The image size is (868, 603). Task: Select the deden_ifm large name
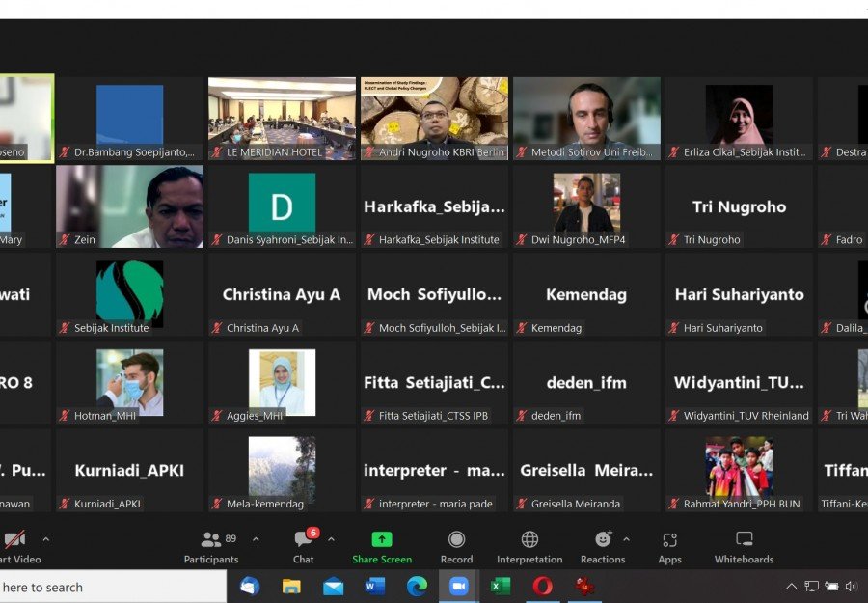pyautogui.click(x=586, y=383)
